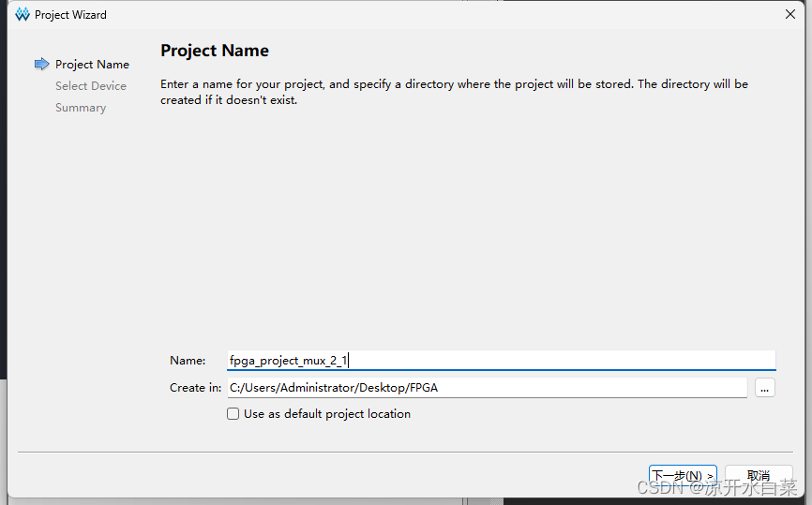Image resolution: width=812 pixels, height=505 pixels.
Task: Close the Project Wizard dialog
Action: click(790, 14)
